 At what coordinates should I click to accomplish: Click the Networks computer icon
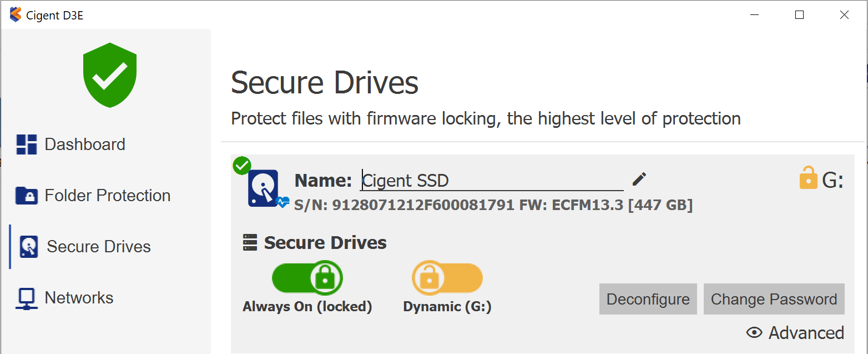click(27, 298)
